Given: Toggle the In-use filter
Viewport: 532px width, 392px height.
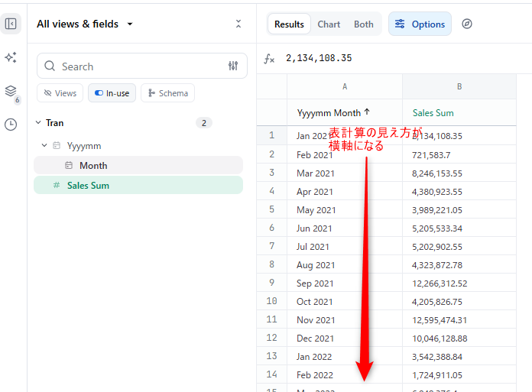Looking at the screenshot, I should (112, 93).
